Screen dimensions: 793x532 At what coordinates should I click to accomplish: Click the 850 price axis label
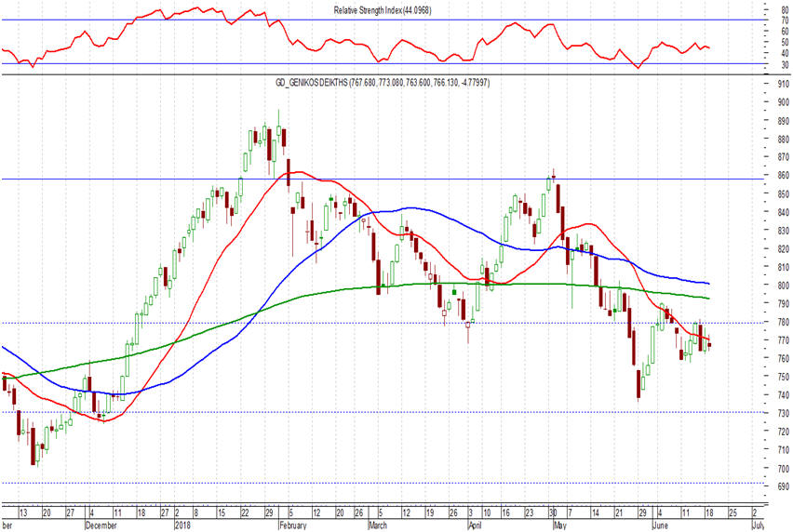tap(784, 194)
